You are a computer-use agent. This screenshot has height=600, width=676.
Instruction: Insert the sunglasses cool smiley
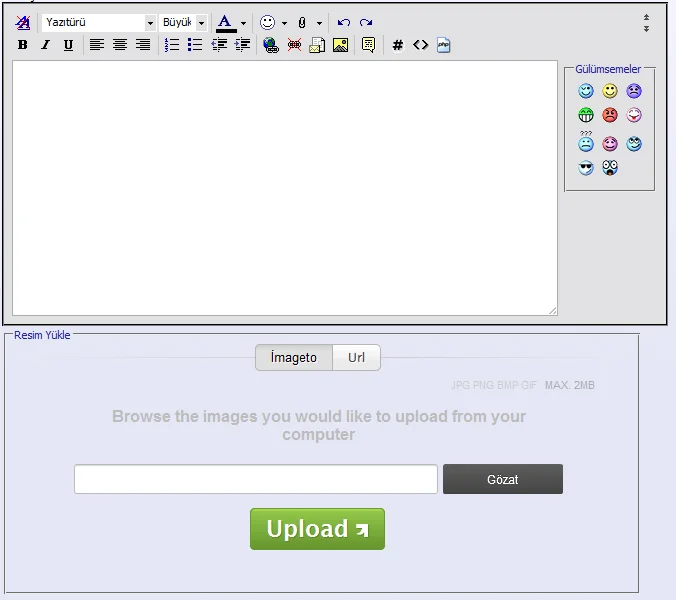click(586, 168)
